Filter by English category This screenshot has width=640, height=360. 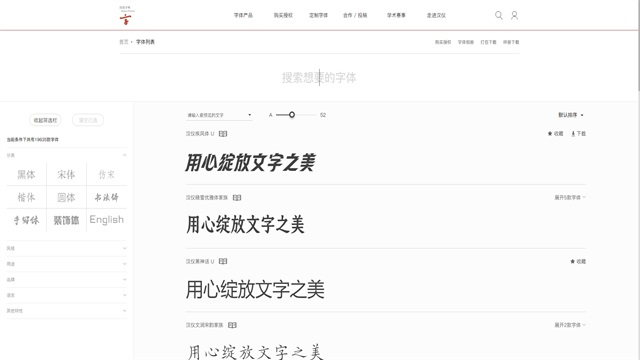107,220
